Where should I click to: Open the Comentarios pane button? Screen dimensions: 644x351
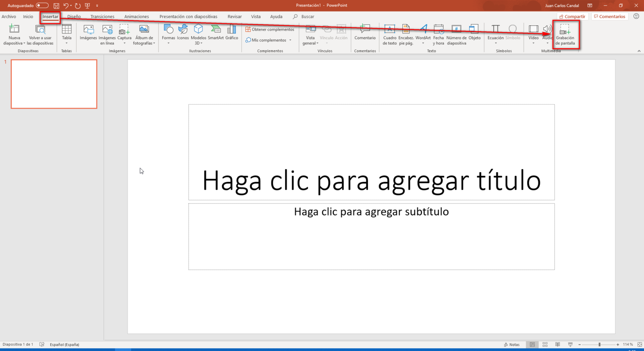click(609, 16)
